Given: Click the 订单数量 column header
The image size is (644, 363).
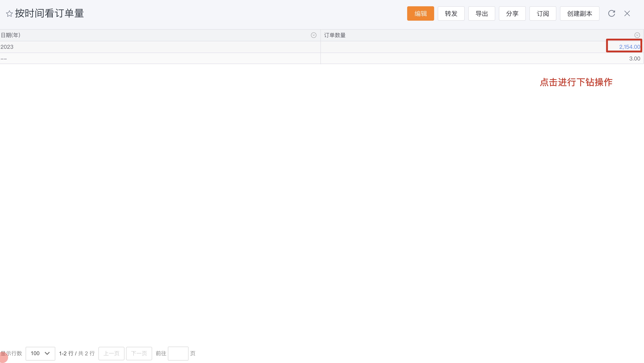Looking at the screenshot, I should point(482,35).
